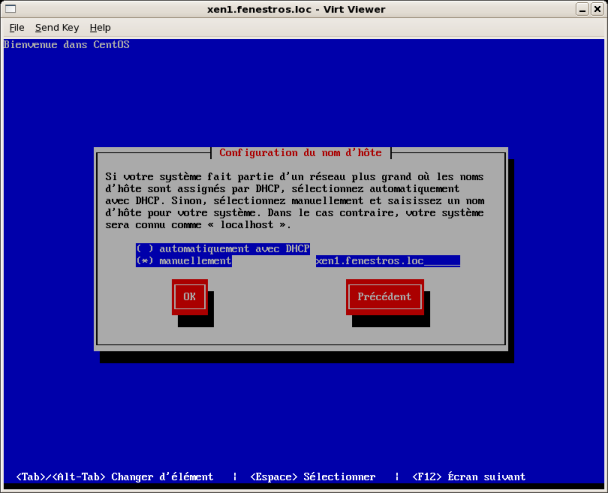The image size is (608, 493).
Task: Go back with the Précédent button
Action: click(x=385, y=297)
